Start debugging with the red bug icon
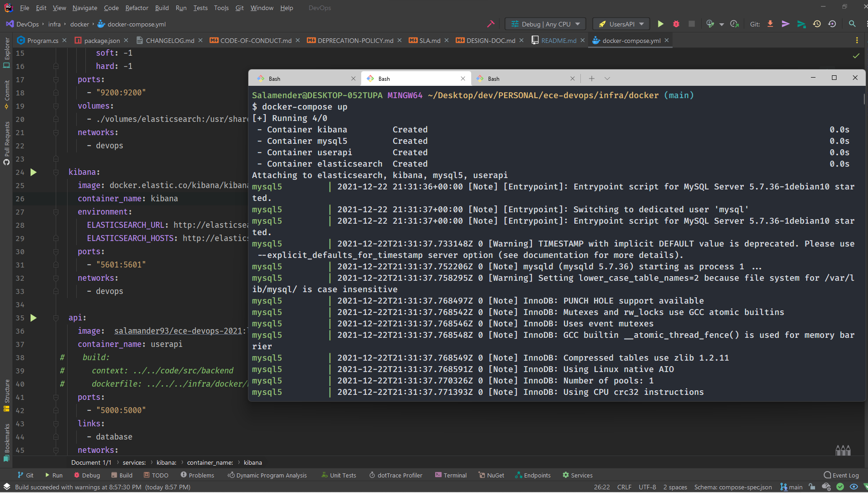This screenshot has height=493, width=868. [676, 24]
